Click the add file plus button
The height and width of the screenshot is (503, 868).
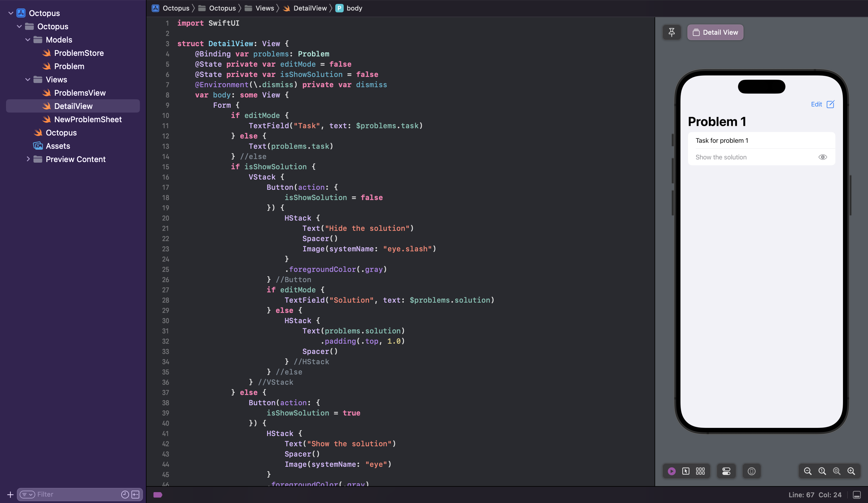coord(10,494)
